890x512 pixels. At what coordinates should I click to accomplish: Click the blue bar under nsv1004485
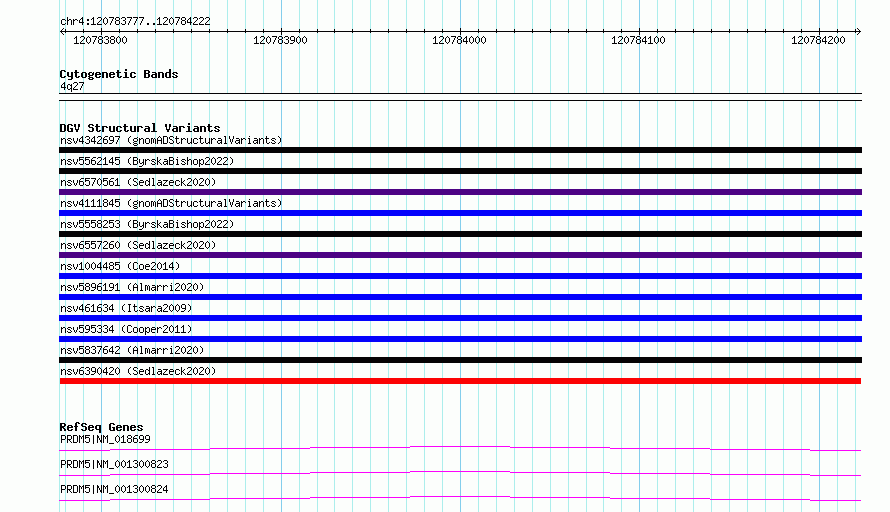tap(460, 276)
